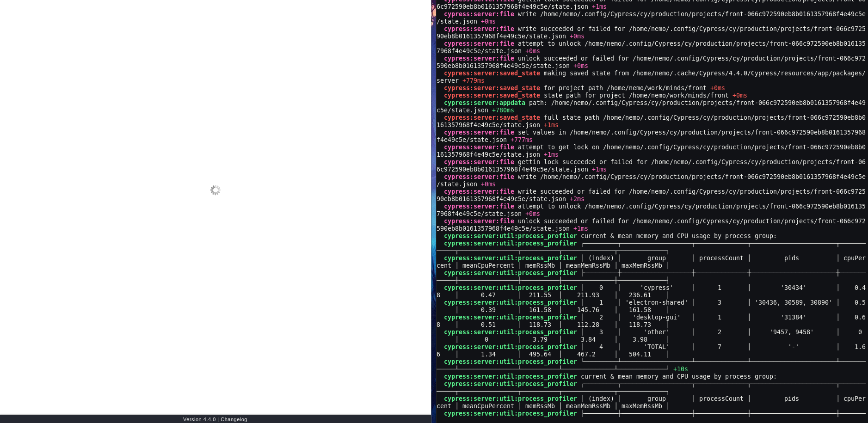
Task: Click the meanMemRssMb value 112.28
Action: point(588,325)
